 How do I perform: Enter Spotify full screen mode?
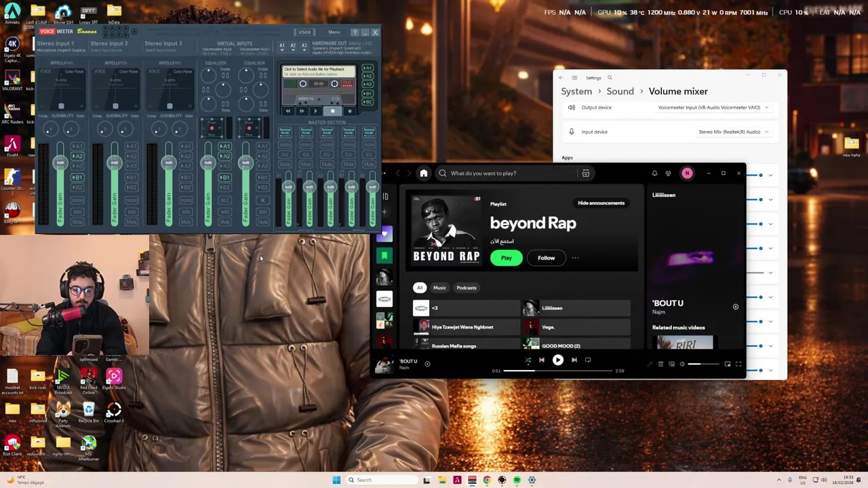point(738,364)
